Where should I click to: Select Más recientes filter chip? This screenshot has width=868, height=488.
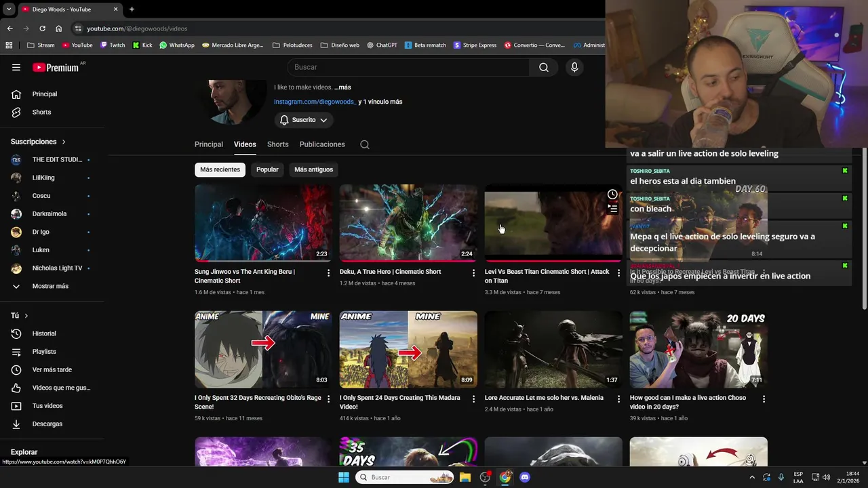click(220, 169)
